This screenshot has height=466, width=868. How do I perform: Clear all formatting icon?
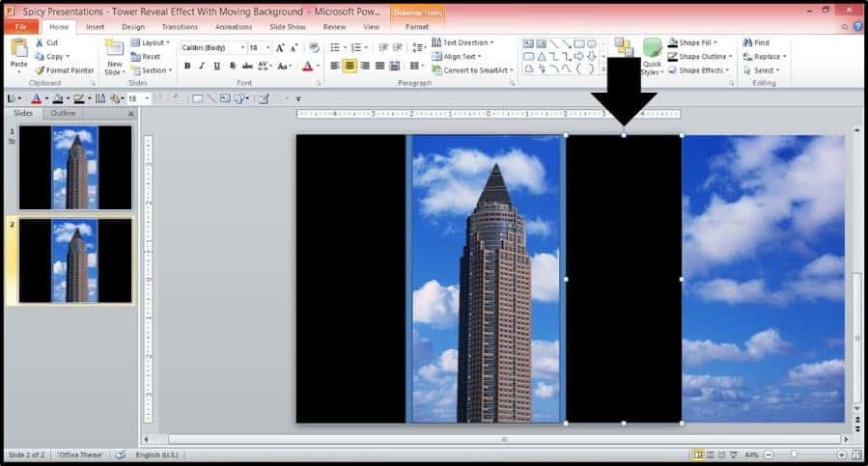pos(314,47)
